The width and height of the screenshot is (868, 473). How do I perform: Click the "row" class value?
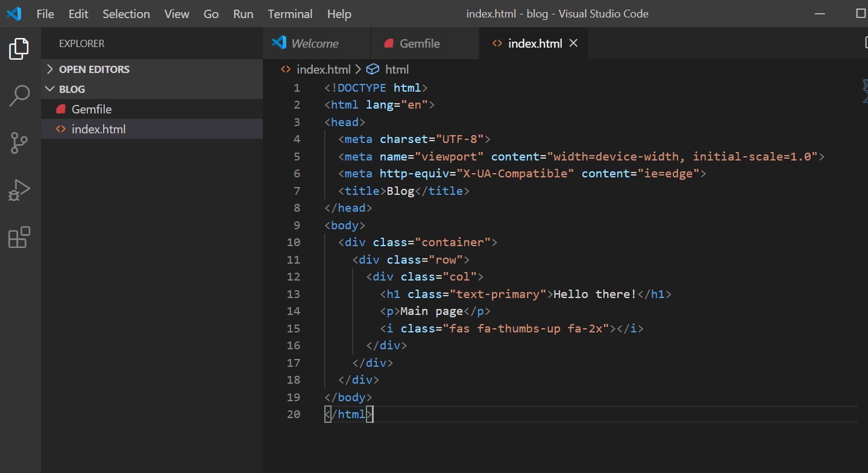click(445, 260)
